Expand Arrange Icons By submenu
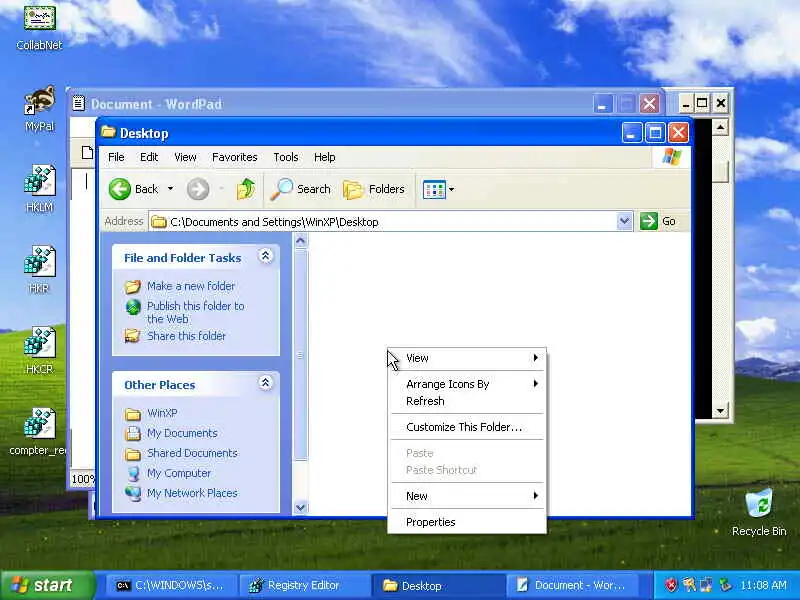This screenshot has height=600, width=800. coord(467,384)
